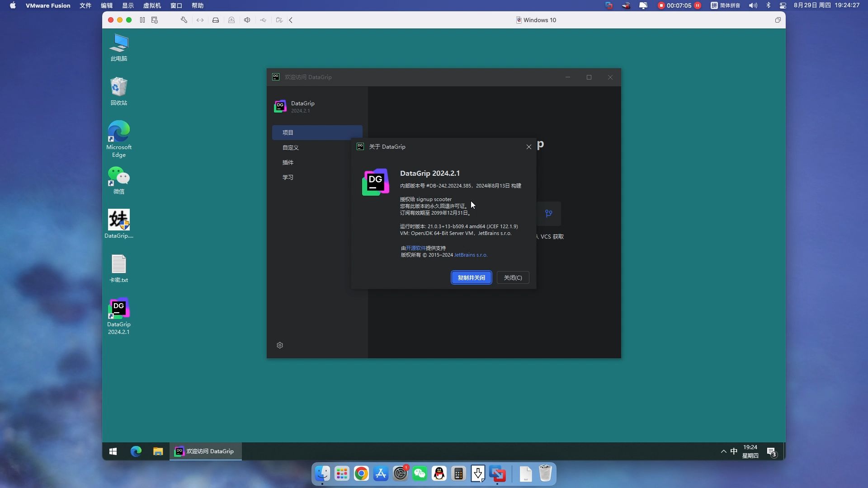Select the 卡密.txt file on desktop

tap(119, 268)
